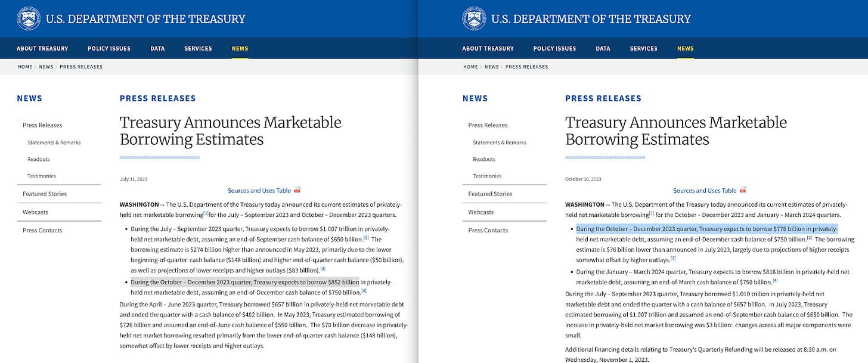Click the Treasury Announces Marketable Borrowing Estimates headline, right page
868x363 pixels.
click(676, 131)
